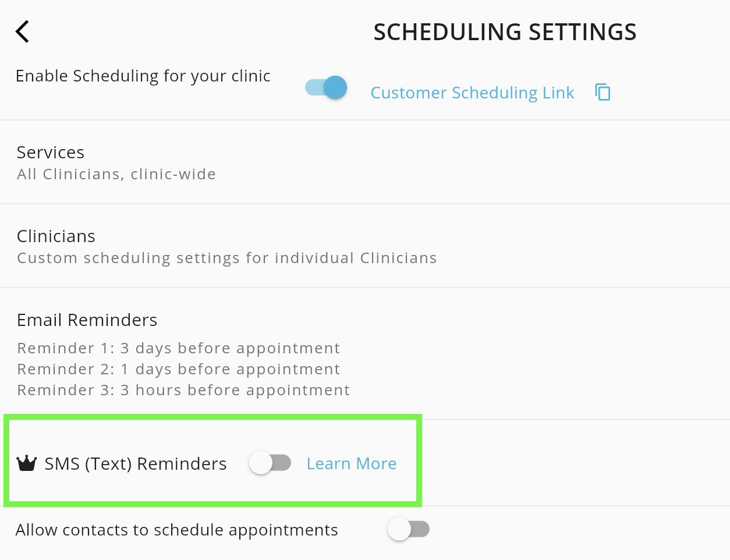This screenshot has height=560, width=730.
Task: Go back using the back arrow
Action: 23,32
